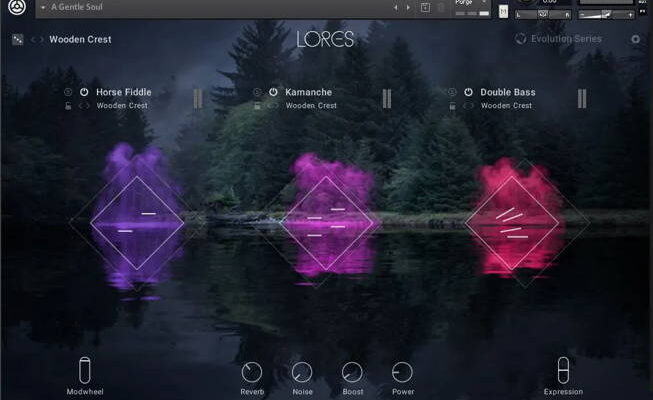Toggle power for the Horse Fiddle layer
The width and height of the screenshot is (653, 400).
83,92
